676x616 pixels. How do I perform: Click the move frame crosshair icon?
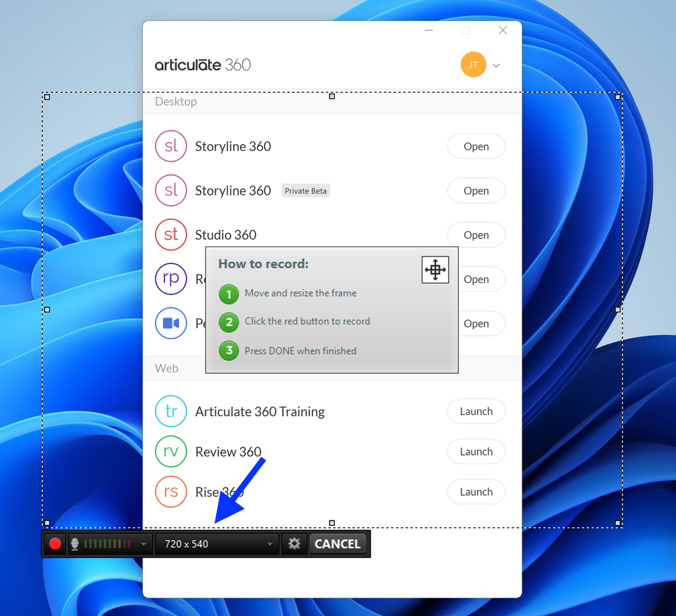point(435,269)
